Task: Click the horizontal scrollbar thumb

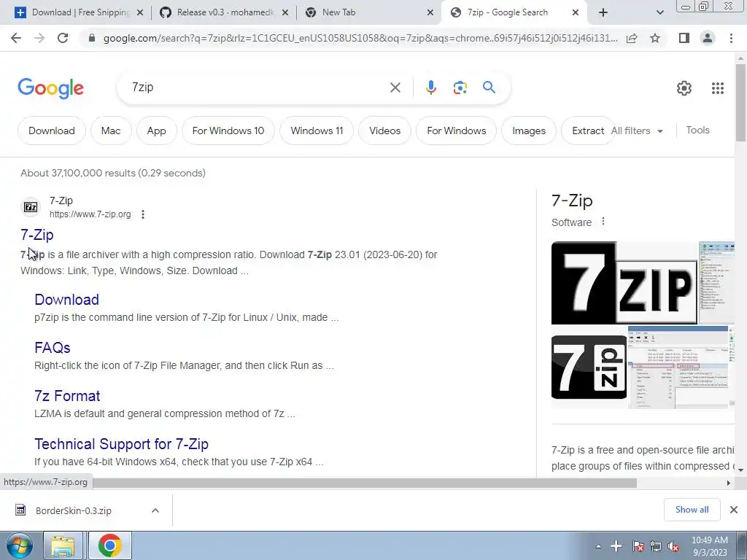Action: click(x=365, y=483)
